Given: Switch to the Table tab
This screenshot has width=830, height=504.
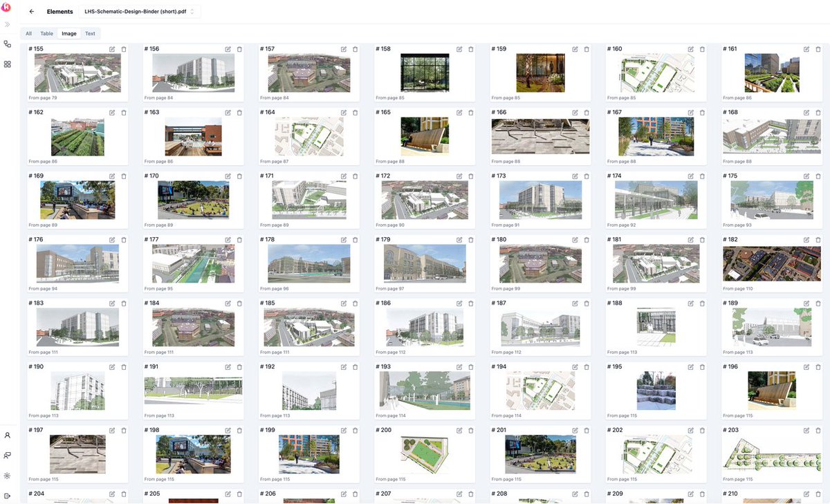Looking at the screenshot, I should coord(46,33).
